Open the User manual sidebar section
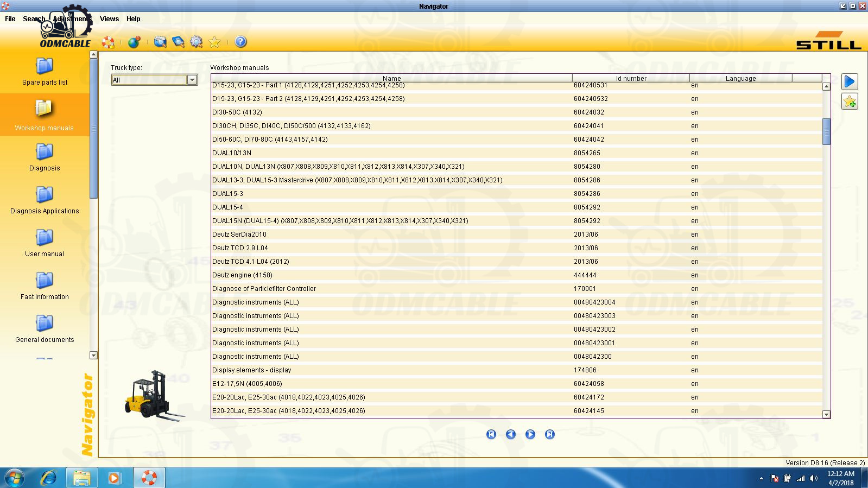 tap(45, 243)
